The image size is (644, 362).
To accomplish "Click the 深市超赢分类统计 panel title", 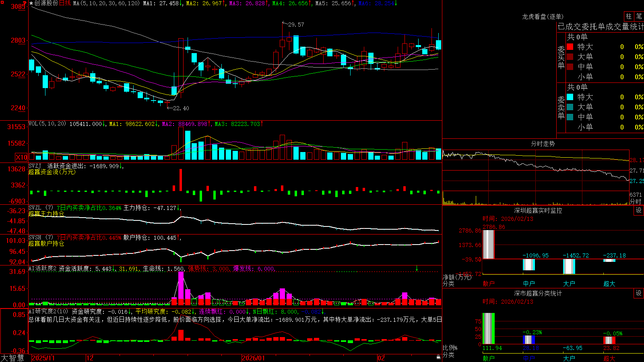I will [x=538, y=293].
